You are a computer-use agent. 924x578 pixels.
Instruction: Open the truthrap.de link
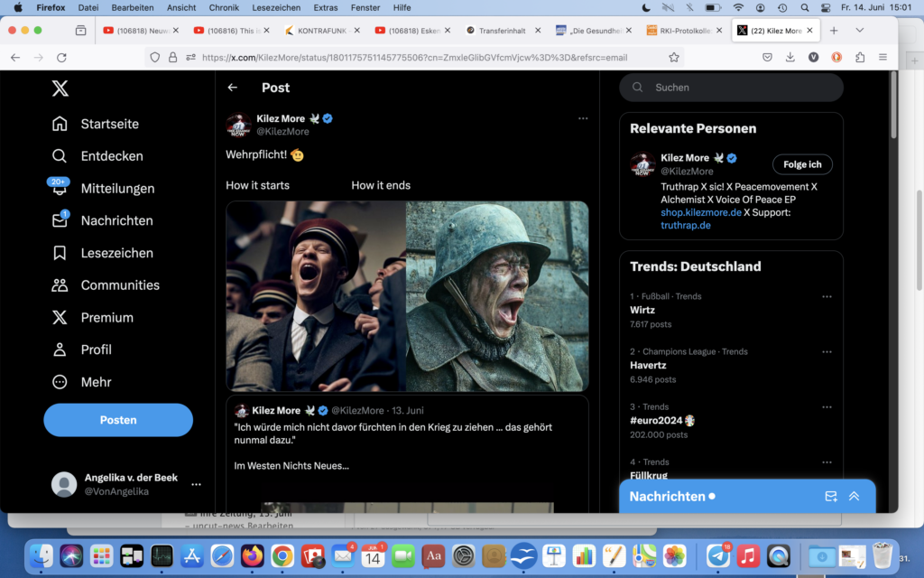(x=686, y=225)
